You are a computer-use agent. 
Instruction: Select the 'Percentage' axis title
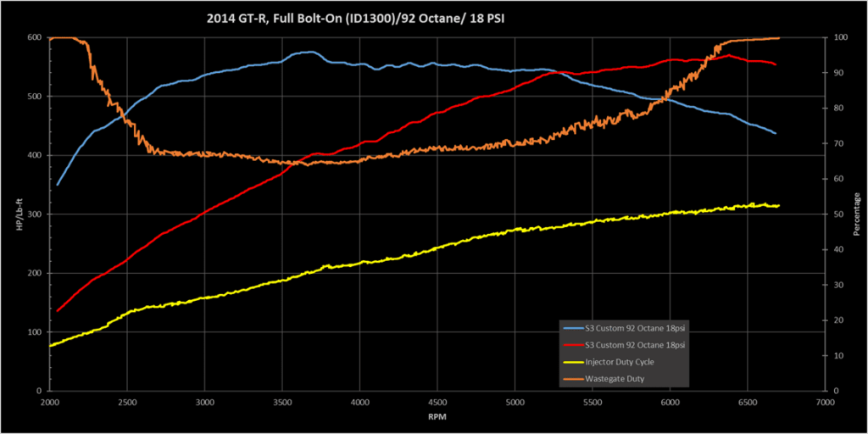857,214
